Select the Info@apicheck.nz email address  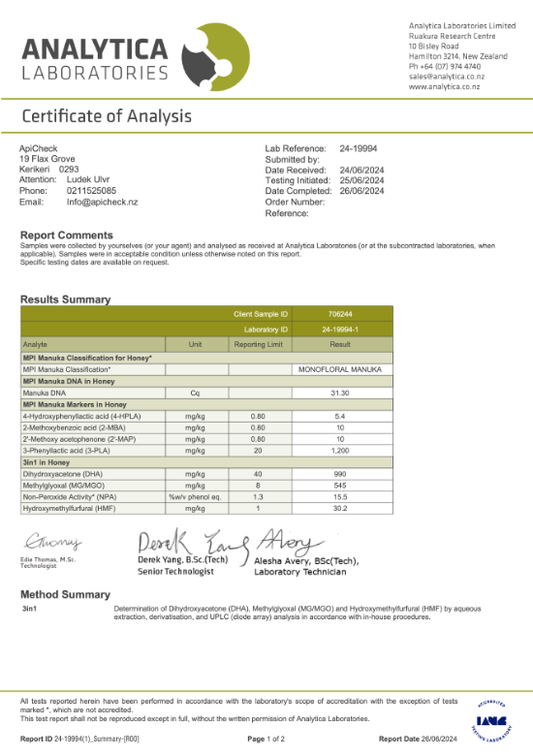[x=102, y=202]
